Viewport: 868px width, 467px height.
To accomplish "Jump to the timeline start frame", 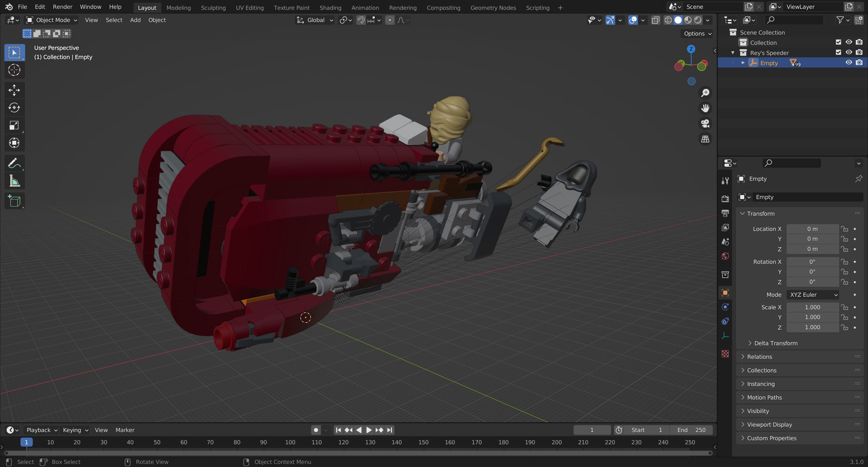I will [338, 430].
